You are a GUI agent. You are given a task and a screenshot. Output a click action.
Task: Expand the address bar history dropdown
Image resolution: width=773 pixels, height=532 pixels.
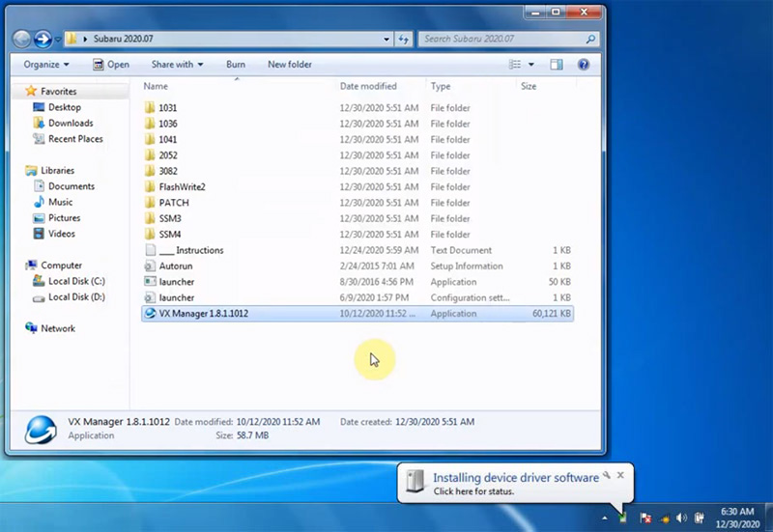[386, 40]
